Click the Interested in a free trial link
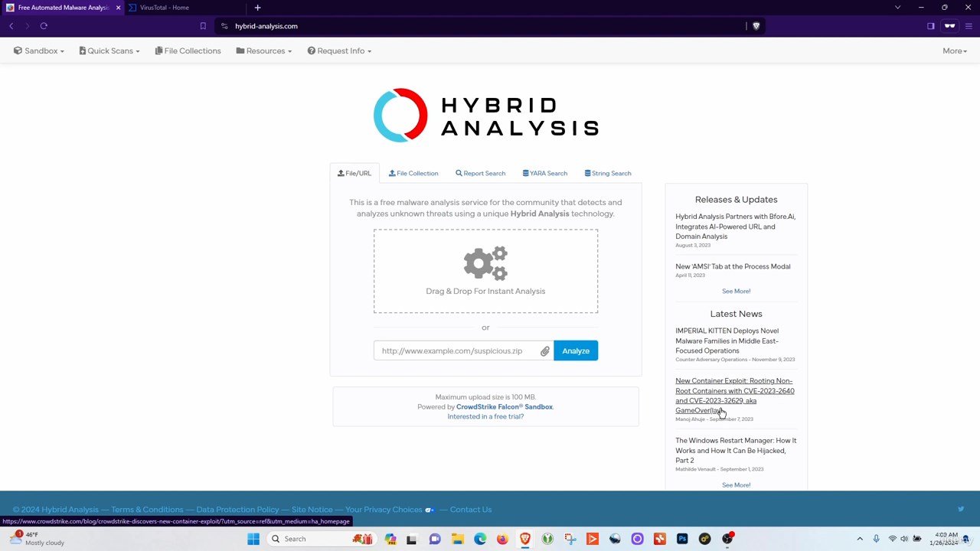This screenshot has height=551, width=980. click(485, 417)
